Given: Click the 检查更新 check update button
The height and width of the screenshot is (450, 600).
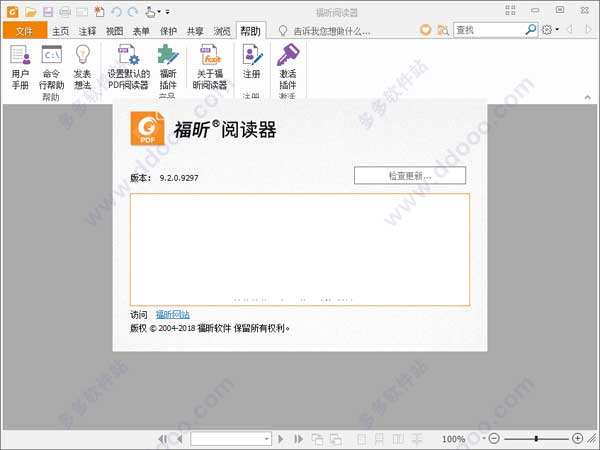Looking at the screenshot, I should pos(410,176).
